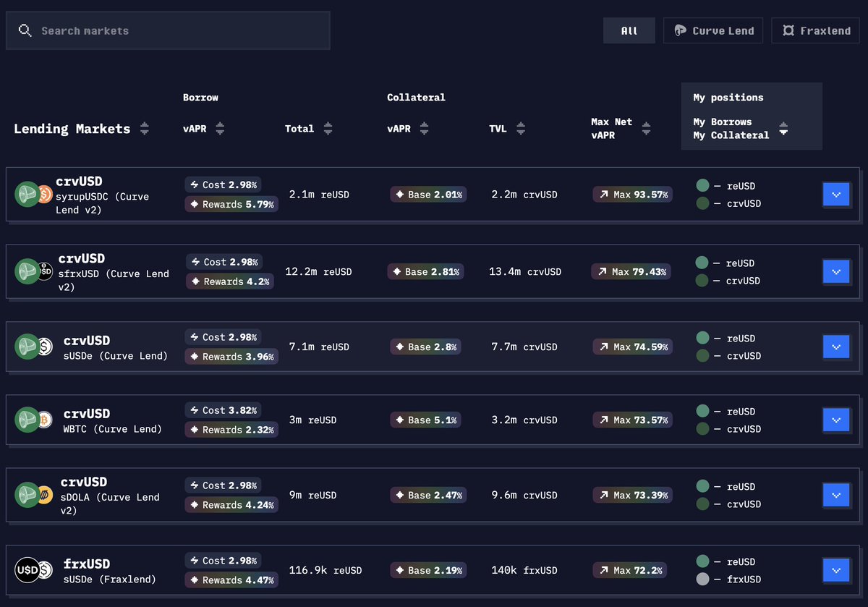The image size is (868, 607).
Task: Click the Rewards 3.96% badge
Action: (231, 357)
